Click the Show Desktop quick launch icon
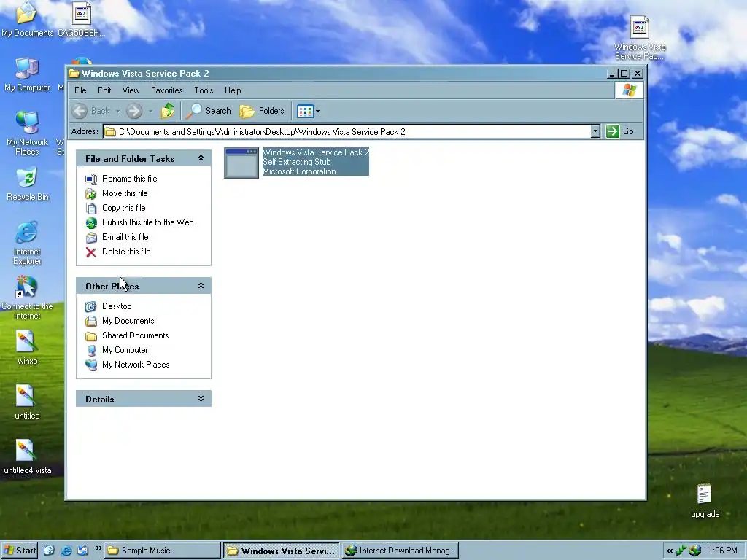The image size is (747, 560). tap(49, 551)
